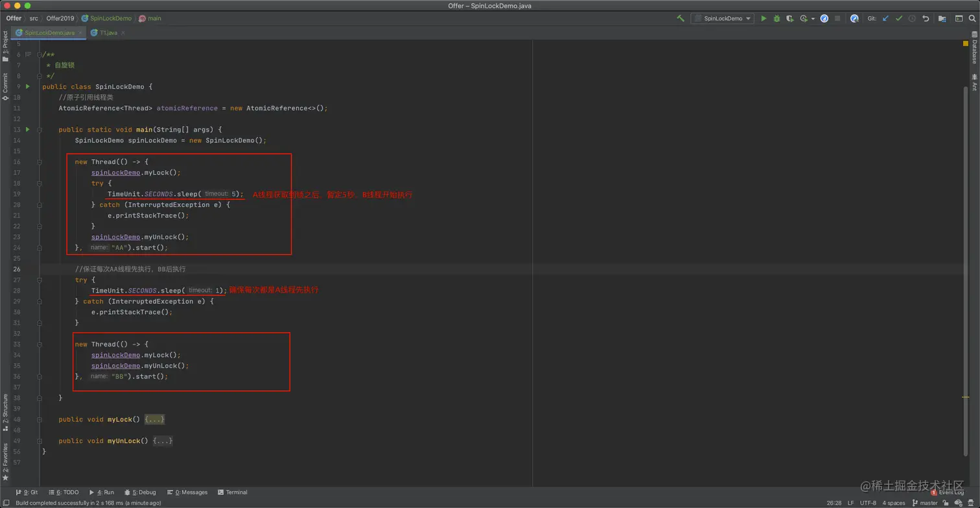
Task: Click src breadcrumb in navigation bar
Action: click(x=34, y=19)
